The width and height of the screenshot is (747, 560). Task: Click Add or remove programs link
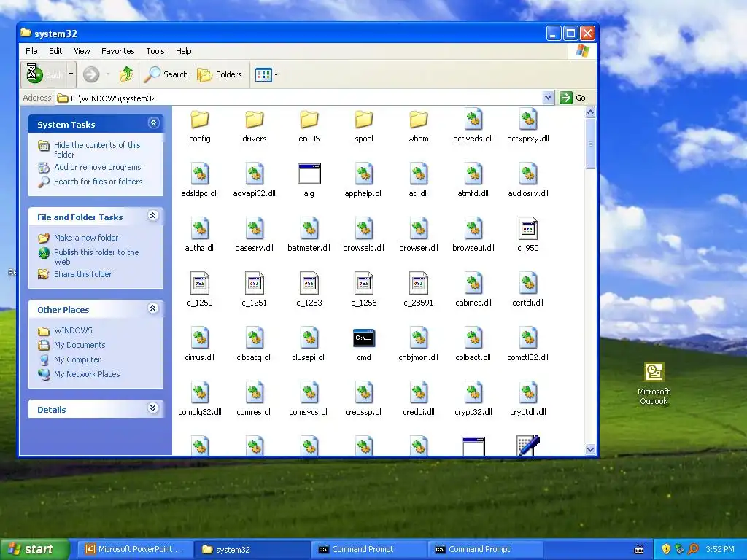[98, 167]
